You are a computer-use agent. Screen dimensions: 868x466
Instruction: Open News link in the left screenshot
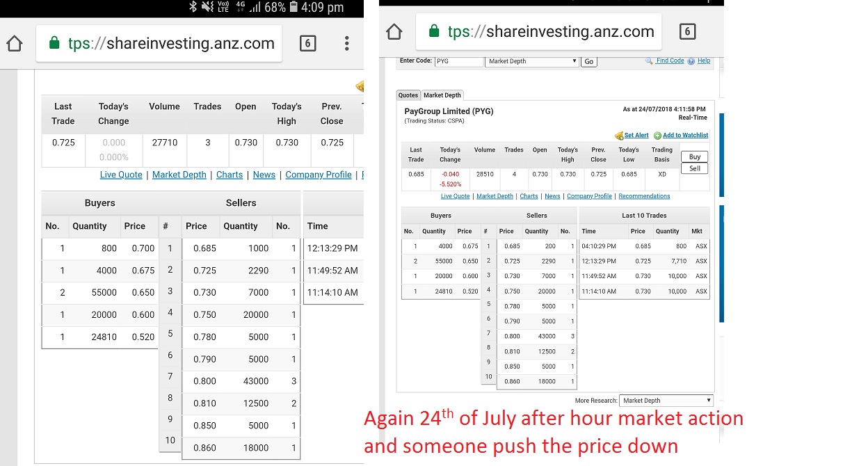pyautogui.click(x=264, y=175)
